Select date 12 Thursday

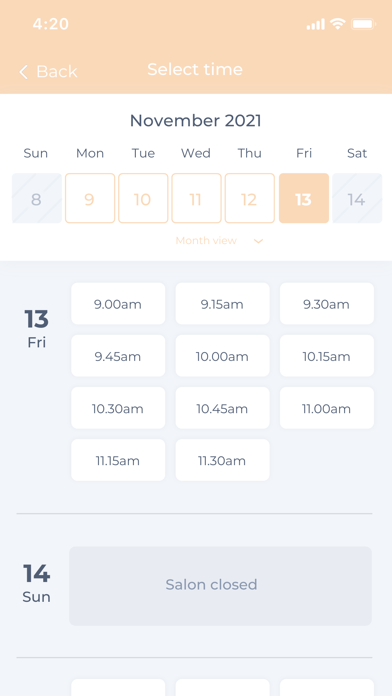point(249,198)
